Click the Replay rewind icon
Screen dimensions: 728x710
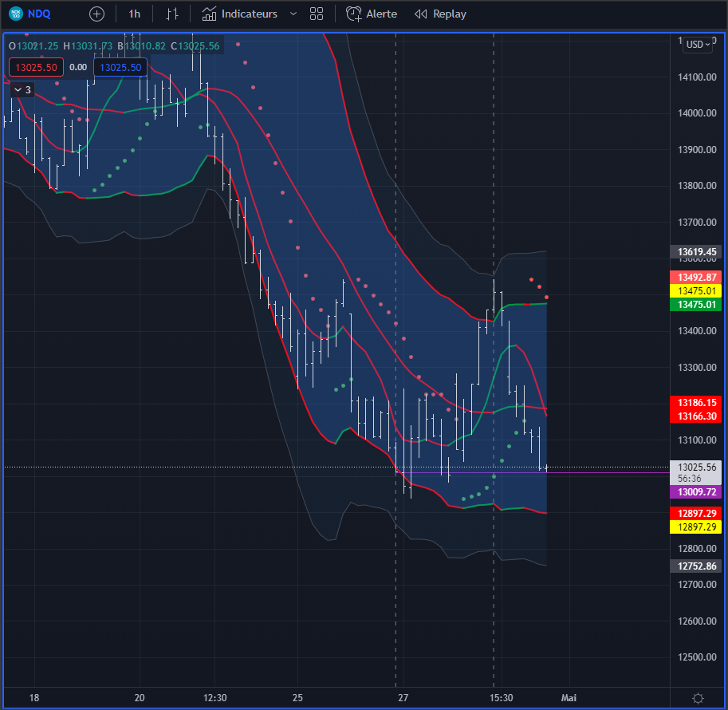click(x=421, y=14)
